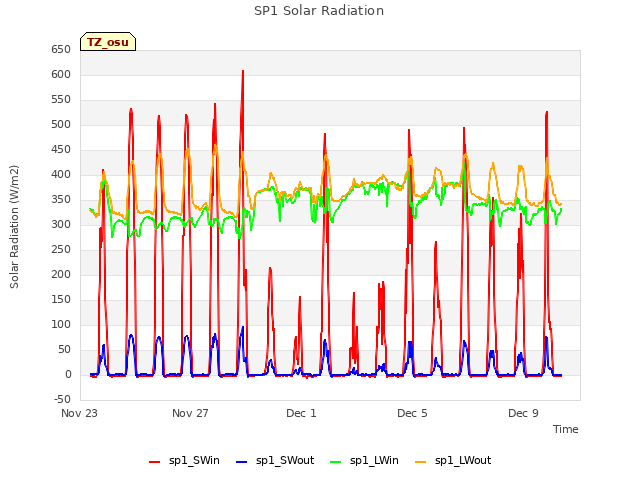This screenshot has width=640, height=480.
Task: Click the 350 y-axis tick label
Action: [x=61, y=200]
